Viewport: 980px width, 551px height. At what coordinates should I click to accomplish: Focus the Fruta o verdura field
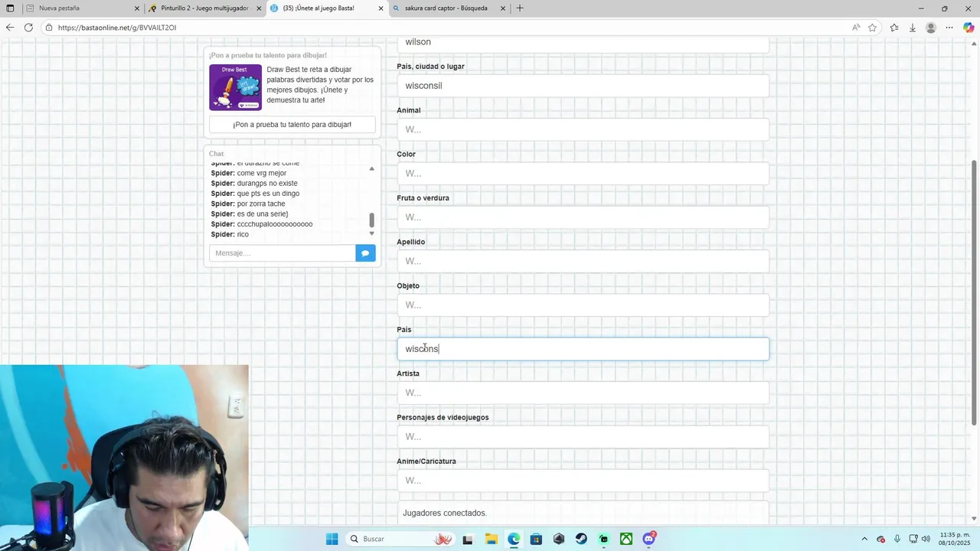click(x=583, y=217)
